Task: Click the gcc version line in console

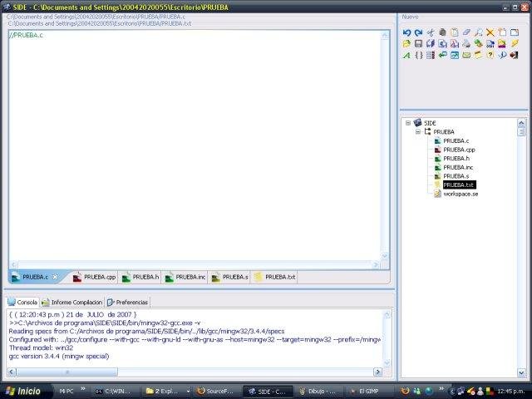Action: point(59,357)
